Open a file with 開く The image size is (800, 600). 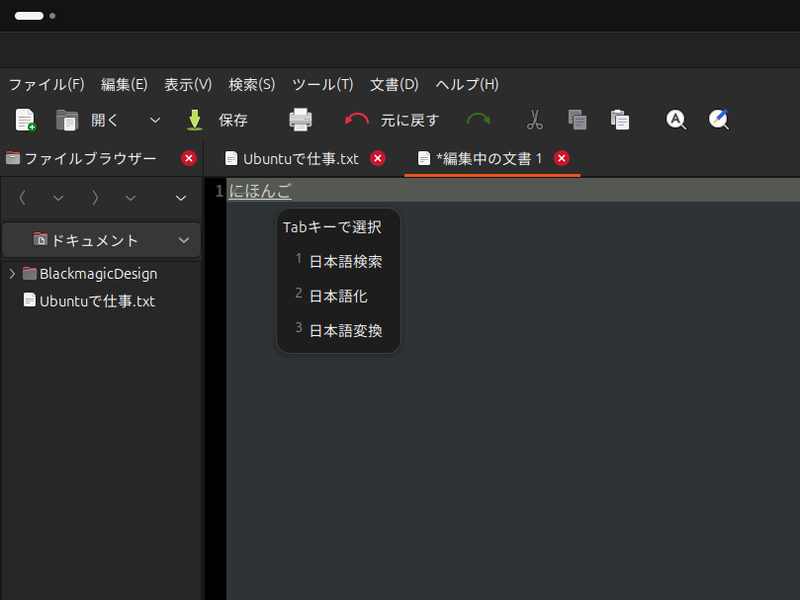[97, 120]
